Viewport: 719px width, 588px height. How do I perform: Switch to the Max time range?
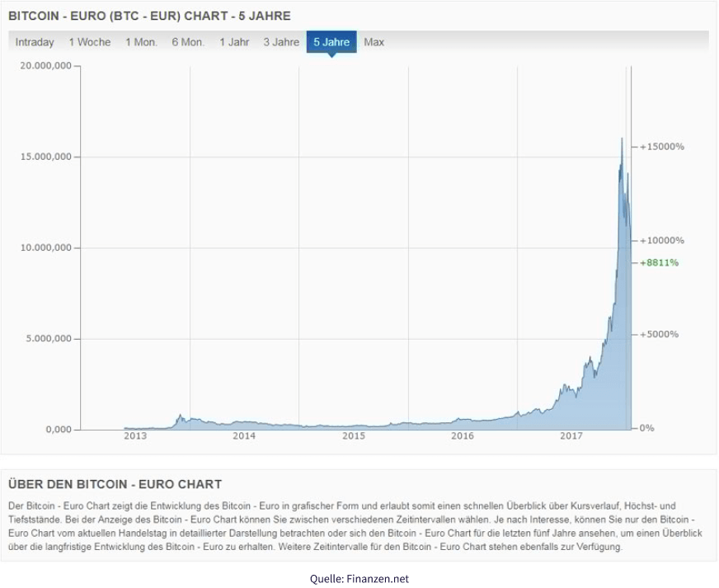pos(376,42)
